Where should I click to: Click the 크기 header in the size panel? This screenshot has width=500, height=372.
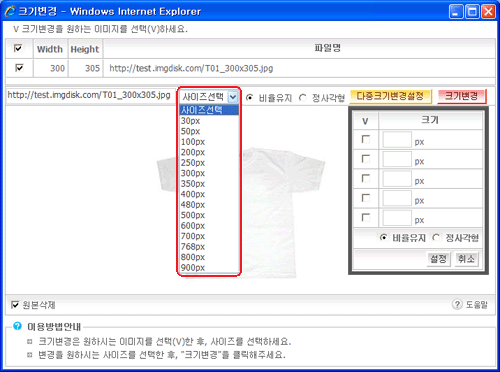coord(430,120)
